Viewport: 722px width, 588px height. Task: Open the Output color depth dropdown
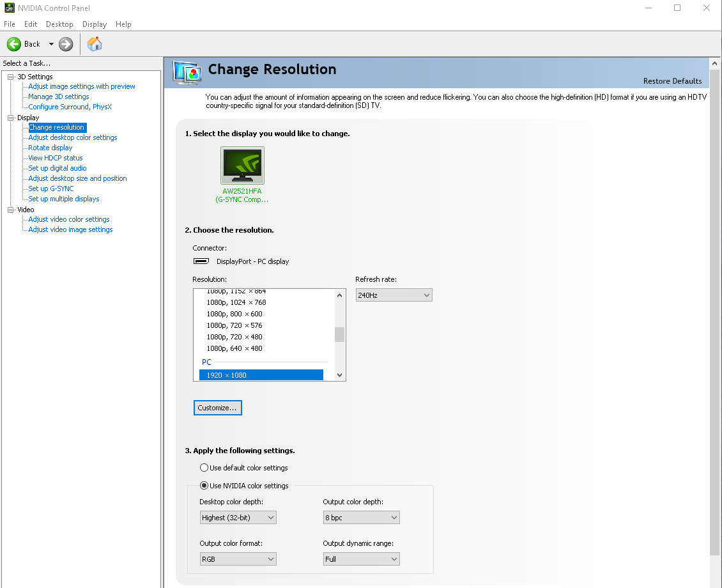361,518
